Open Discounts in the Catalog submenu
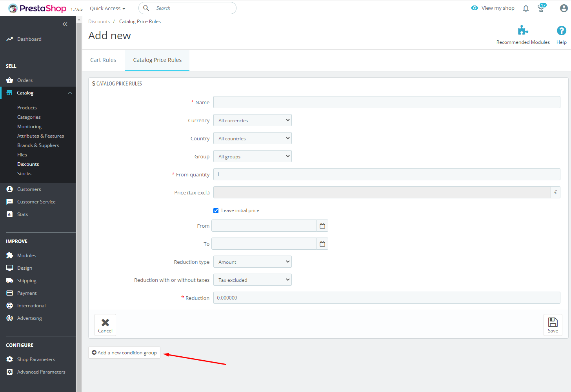Image resolution: width=571 pixels, height=392 pixels. point(28,164)
